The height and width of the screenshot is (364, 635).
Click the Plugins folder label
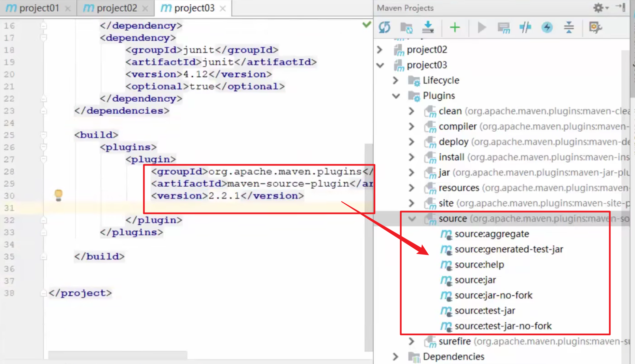point(439,96)
